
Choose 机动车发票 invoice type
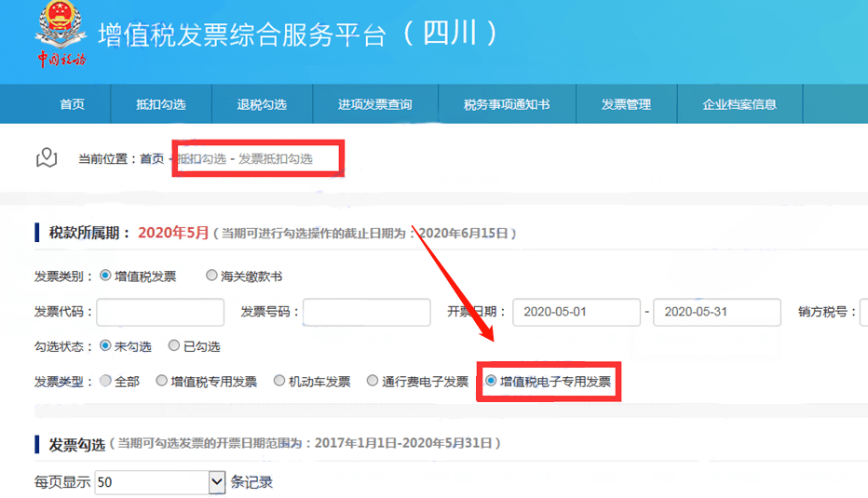tap(279, 381)
